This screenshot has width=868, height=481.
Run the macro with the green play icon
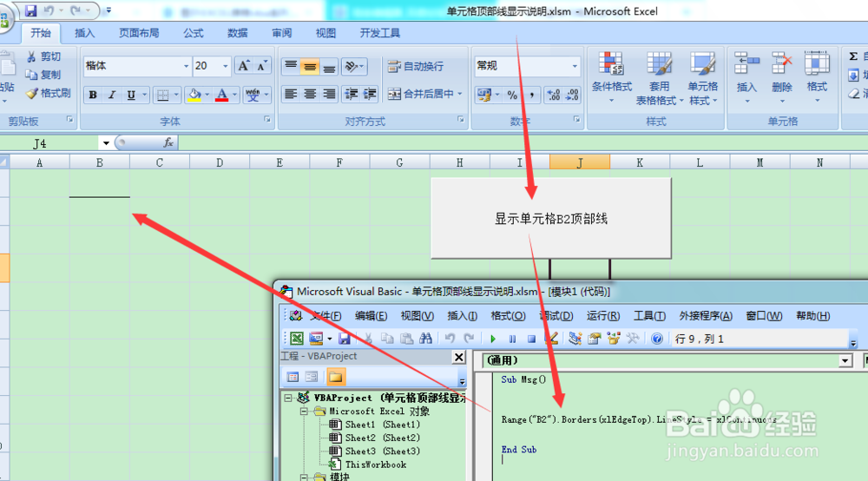pyautogui.click(x=493, y=339)
